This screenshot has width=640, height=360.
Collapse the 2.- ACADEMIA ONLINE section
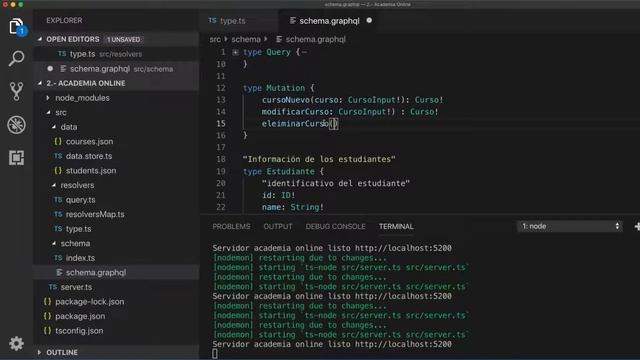(x=40, y=83)
